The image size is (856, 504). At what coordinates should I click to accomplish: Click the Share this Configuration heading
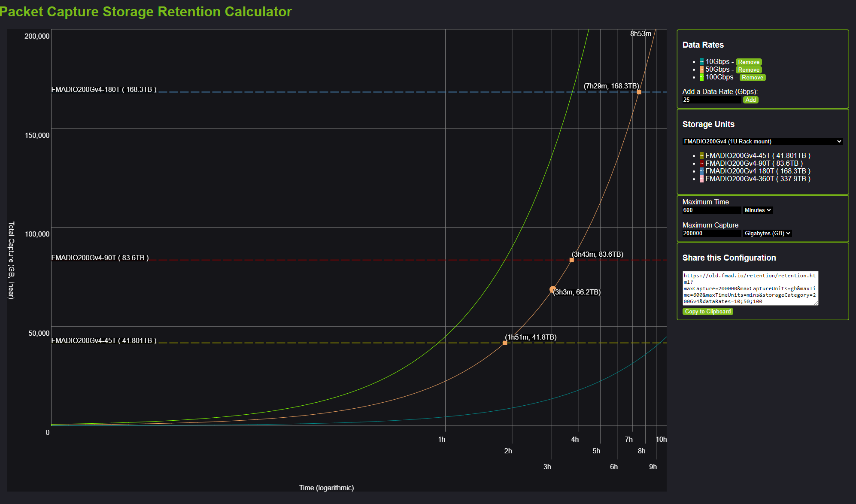click(x=729, y=258)
